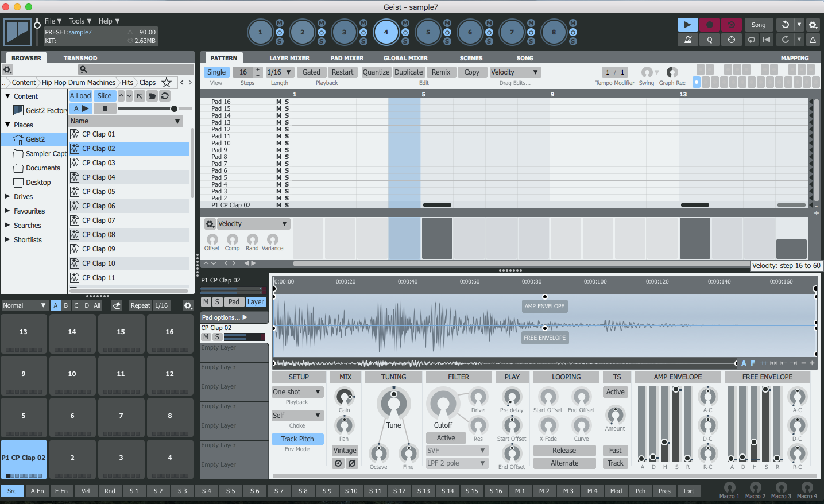Toggle the Vintage button in MIX
The width and height of the screenshot is (824, 504).
point(345,451)
